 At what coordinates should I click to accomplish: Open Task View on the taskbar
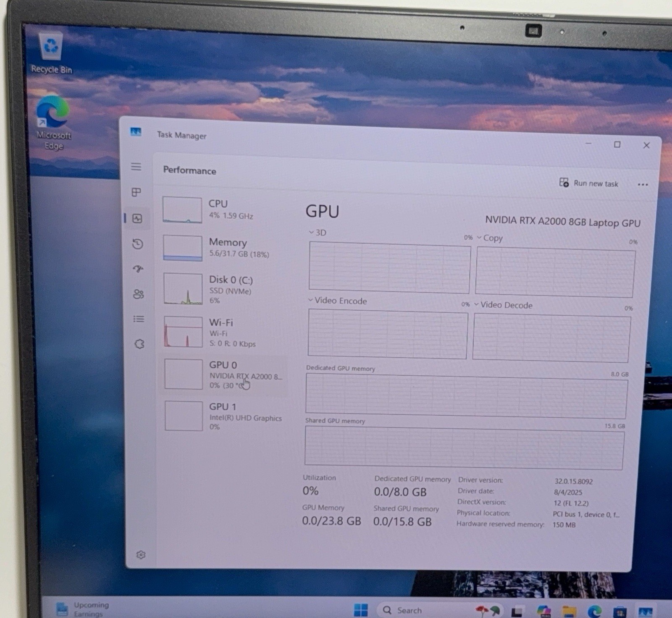coord(516,612)
